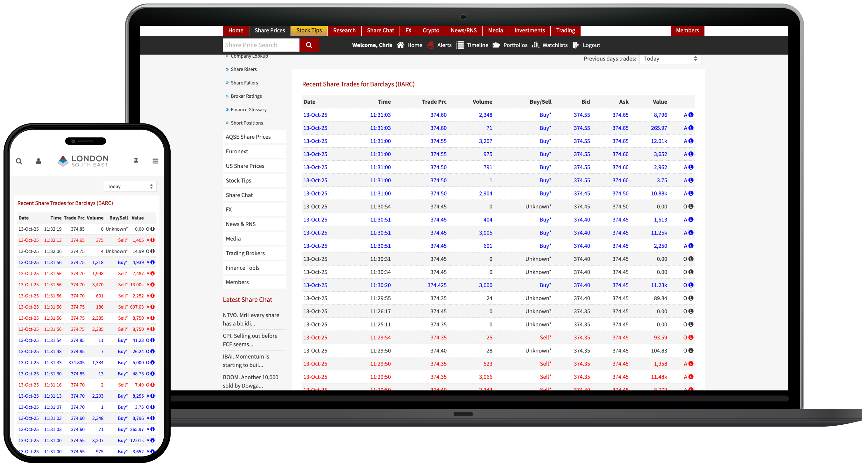Screen dimensions: 868x467
Task: Open the Timeline icon
Action: tap(460, 45)
